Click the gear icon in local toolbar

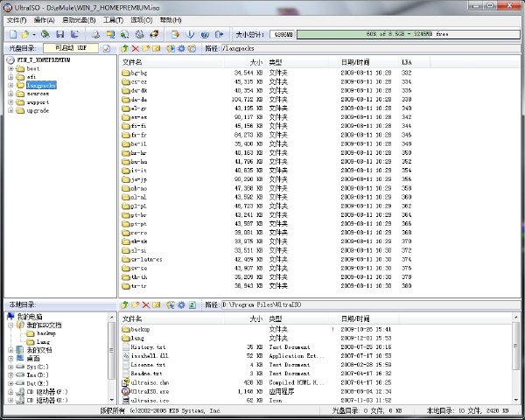tap(181, 304)
